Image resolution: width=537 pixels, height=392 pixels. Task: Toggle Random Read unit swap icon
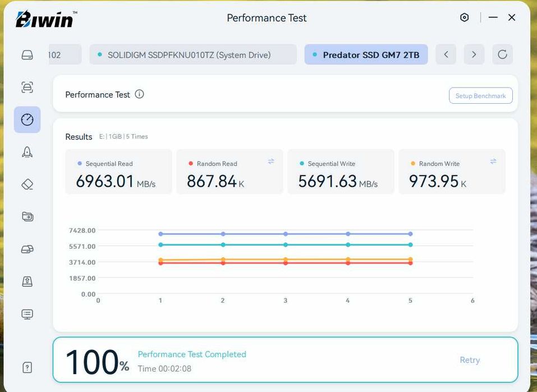pos(271,162)
